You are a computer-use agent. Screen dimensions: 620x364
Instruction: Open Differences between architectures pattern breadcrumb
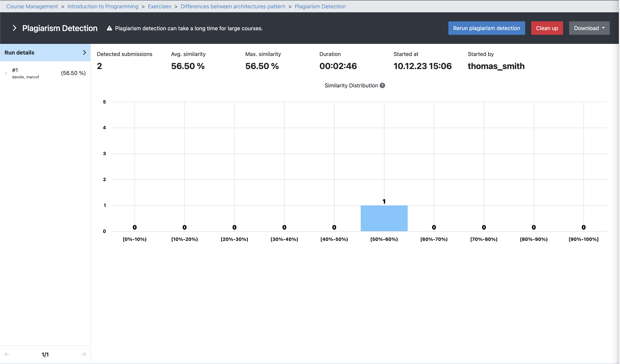(x=233, y=6)
